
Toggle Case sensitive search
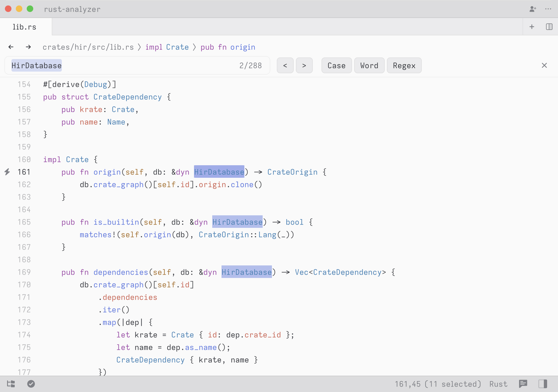336,66
